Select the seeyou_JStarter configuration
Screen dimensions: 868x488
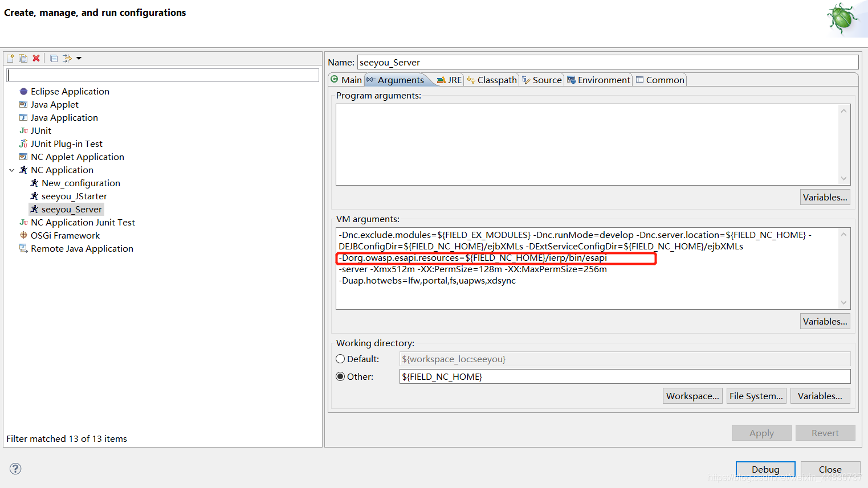[x=74, y=196]
